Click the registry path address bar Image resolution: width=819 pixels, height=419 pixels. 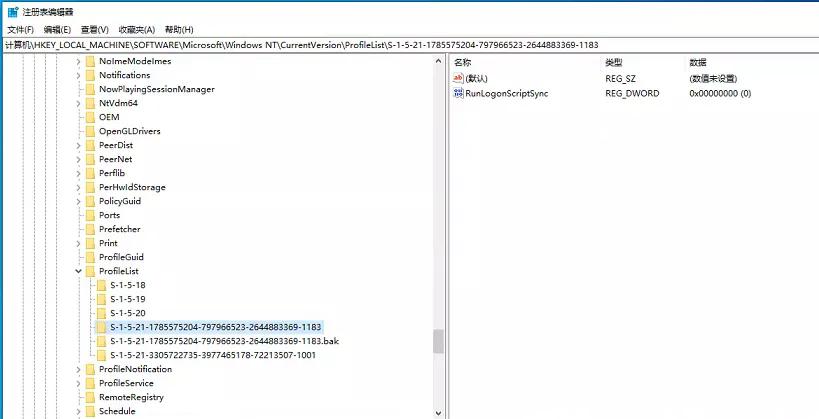(x=410, y=45)
